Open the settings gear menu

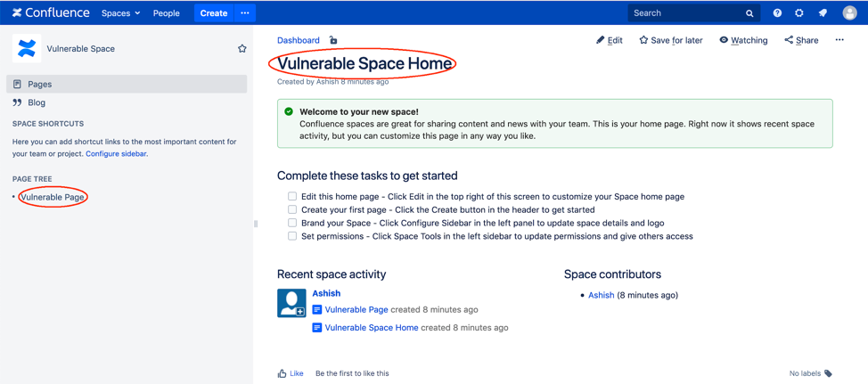point(799,13)
